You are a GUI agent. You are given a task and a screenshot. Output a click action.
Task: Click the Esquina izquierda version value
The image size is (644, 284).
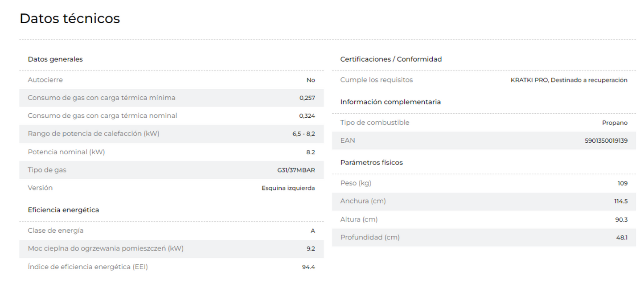(288, 188)
